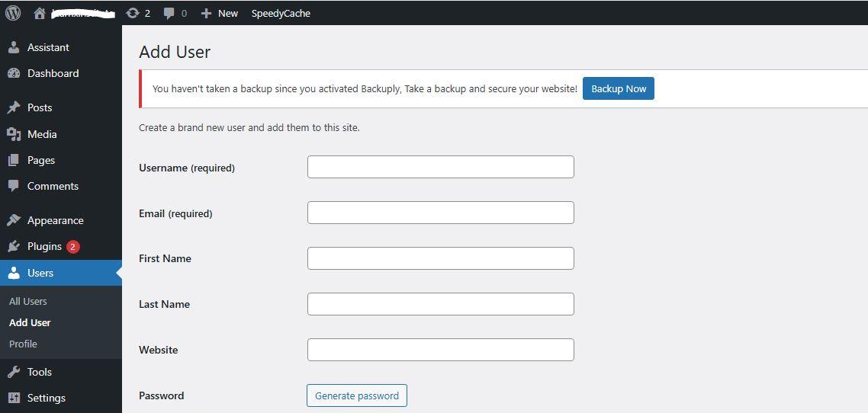
Task: Focus the Username input field
Action: [440, 167]
